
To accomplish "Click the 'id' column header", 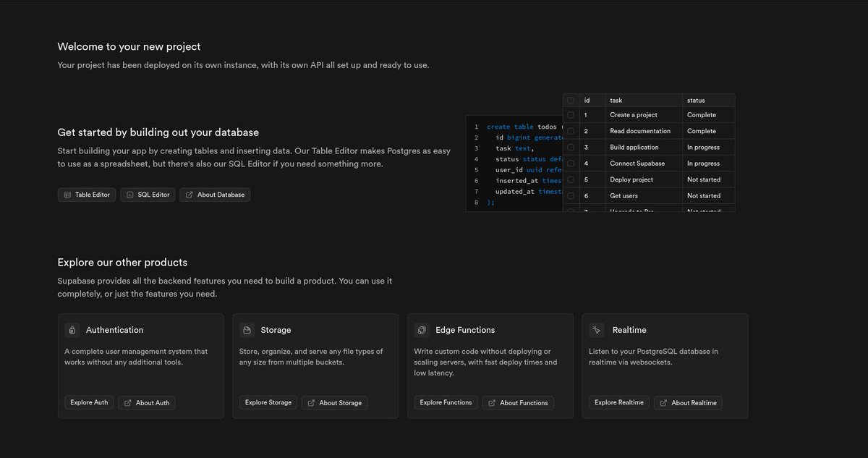I will pos(592,101).
